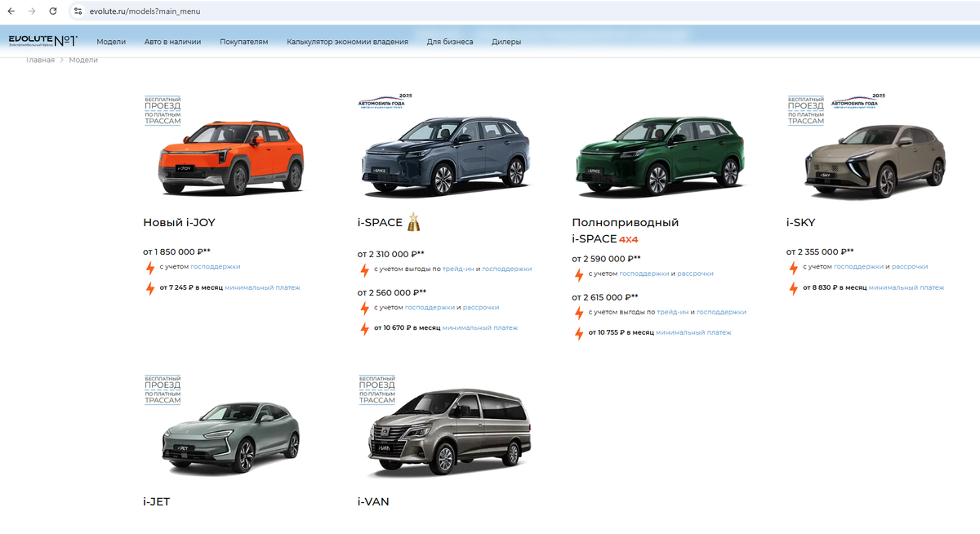This screenshot has height=534, width=980.
Task: Click минимальный платеж link by 8 830 ₽
Action: [906, 287]
